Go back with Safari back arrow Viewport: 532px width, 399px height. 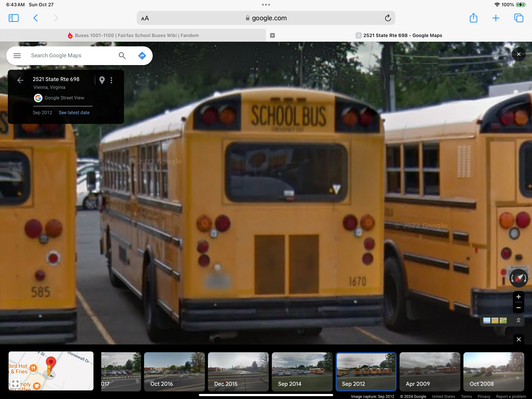click(36, 18)
